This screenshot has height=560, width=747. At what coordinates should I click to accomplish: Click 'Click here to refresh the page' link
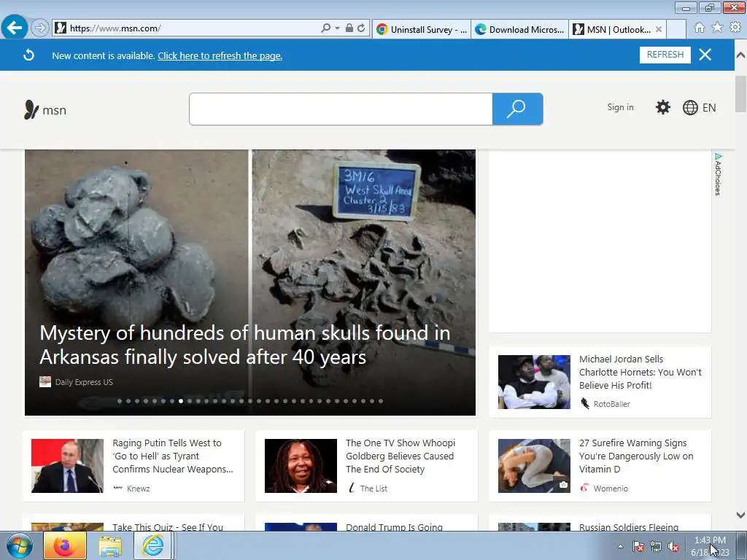click(x=220, y=55)
